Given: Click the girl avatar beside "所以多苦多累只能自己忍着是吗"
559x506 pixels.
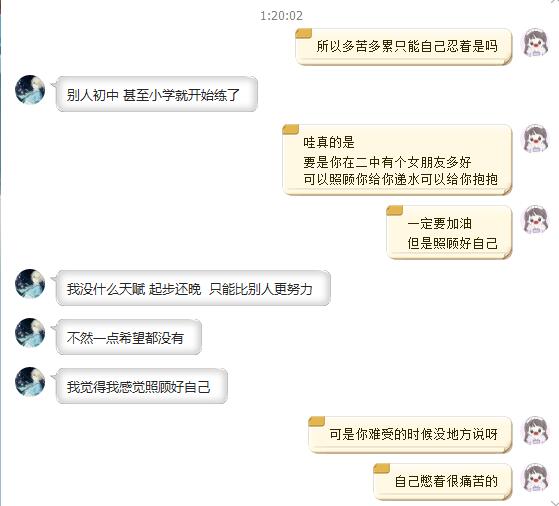Looking at the screenshot, I should coord(535,43).
